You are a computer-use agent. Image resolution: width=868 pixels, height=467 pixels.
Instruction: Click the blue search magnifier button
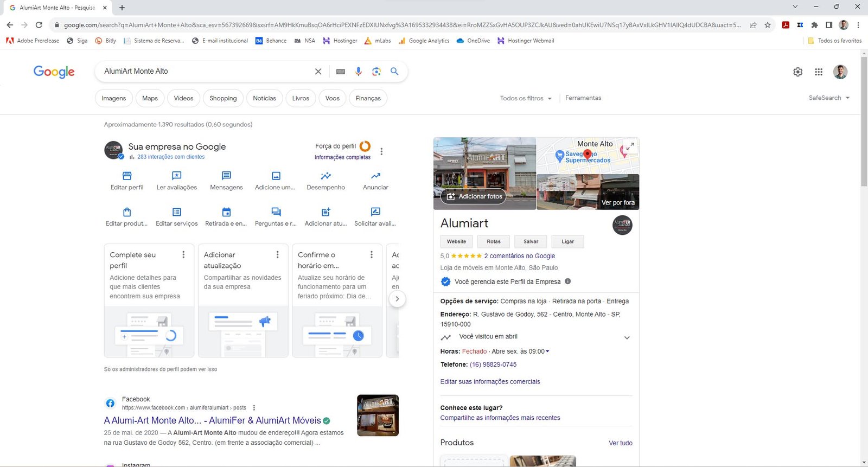point(394,72)
